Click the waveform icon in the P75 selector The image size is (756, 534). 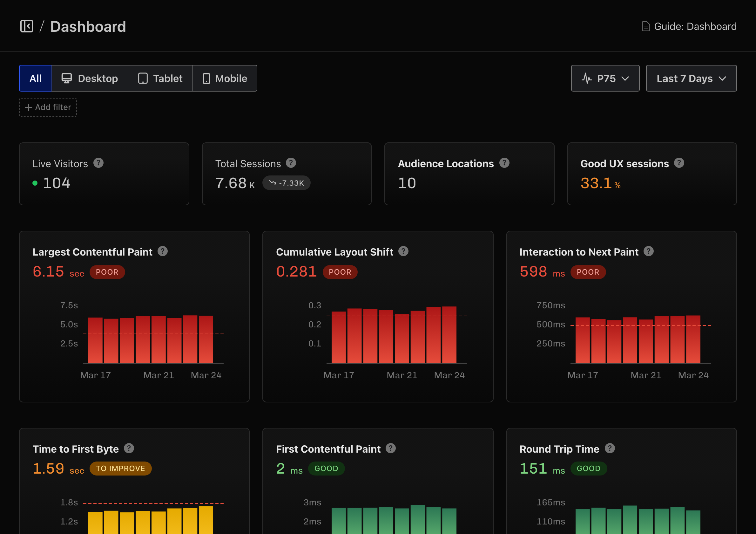[587, 78]
